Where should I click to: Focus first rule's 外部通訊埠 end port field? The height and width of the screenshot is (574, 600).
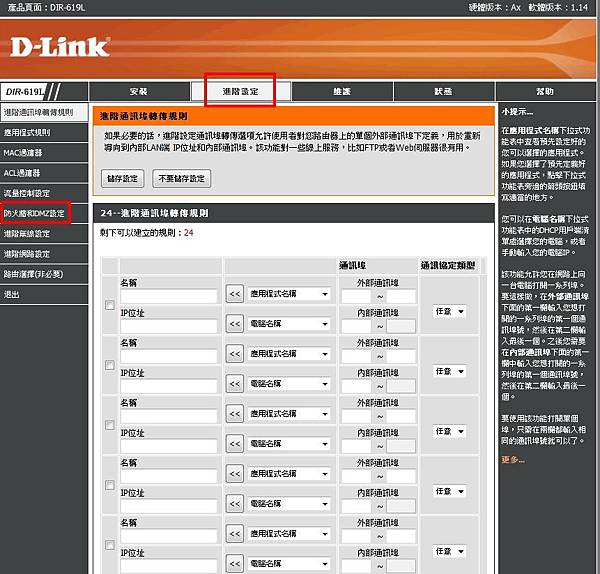click(x=401, y=297)
